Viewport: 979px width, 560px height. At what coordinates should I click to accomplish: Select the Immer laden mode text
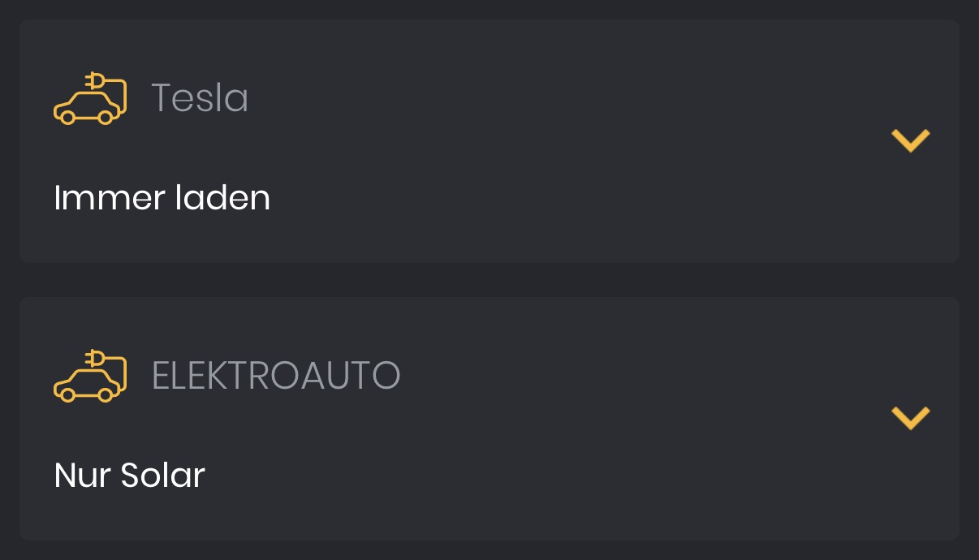point(162,198)
